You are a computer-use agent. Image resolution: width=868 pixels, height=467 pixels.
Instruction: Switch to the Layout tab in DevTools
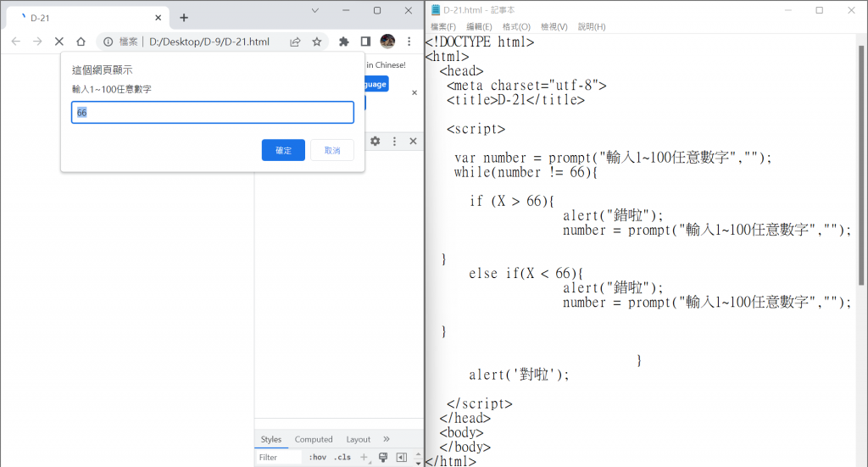tap(359, 439)
